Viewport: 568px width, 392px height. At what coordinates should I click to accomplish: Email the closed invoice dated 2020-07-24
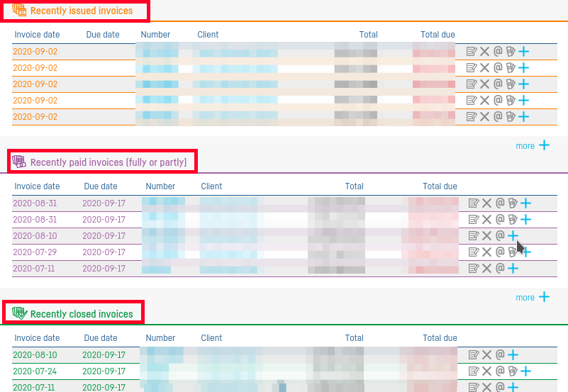(500, 371)
